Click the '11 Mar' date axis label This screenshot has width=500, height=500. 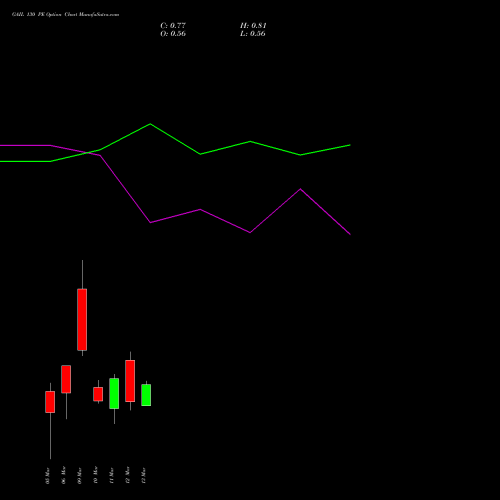[112, 476]
